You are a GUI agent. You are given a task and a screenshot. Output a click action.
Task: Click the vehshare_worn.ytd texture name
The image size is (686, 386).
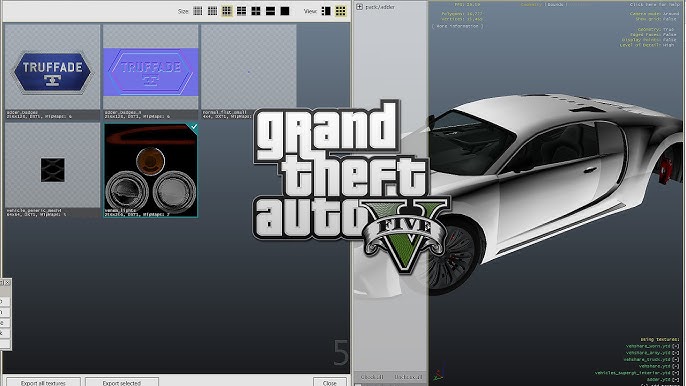click(648, 346)
